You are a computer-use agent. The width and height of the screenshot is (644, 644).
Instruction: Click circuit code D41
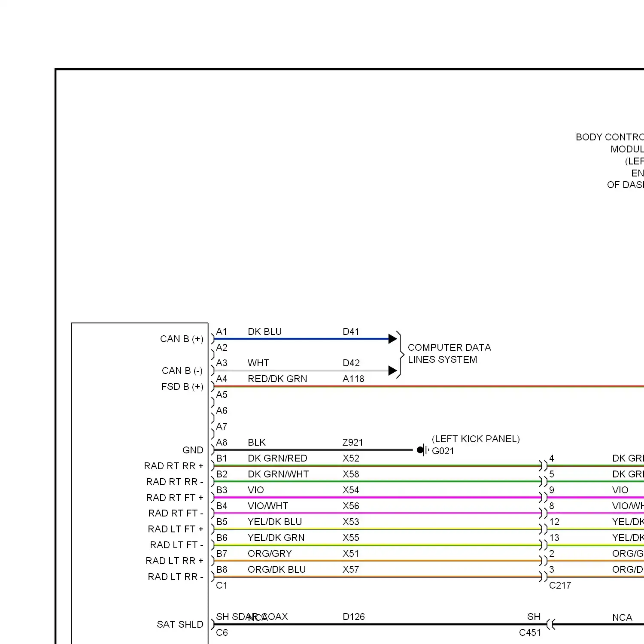click(351, 331)
